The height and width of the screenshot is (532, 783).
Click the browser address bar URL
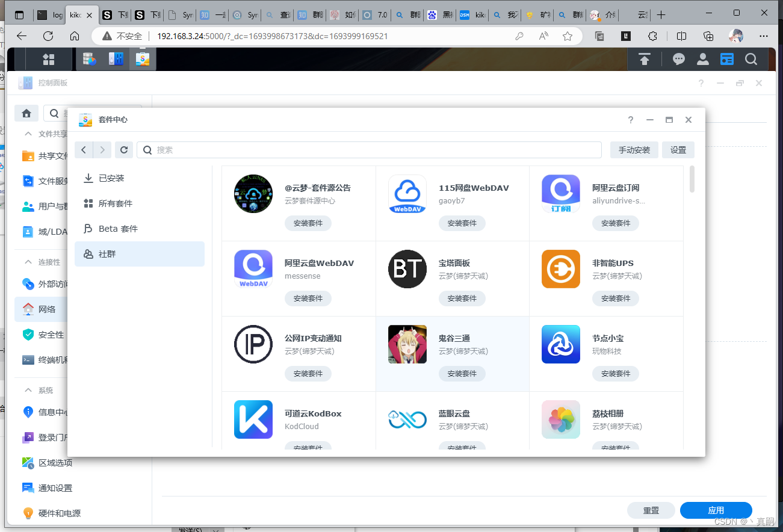pos(272,36)
